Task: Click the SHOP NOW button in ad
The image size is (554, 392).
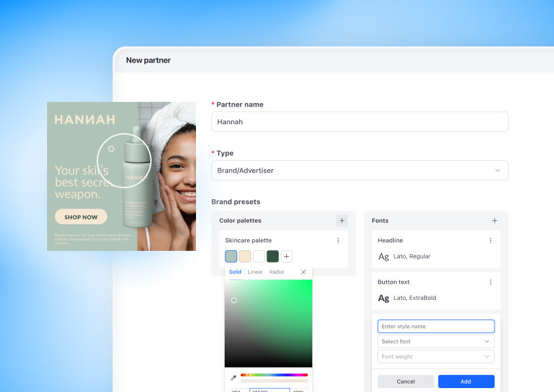Action: 81,217
